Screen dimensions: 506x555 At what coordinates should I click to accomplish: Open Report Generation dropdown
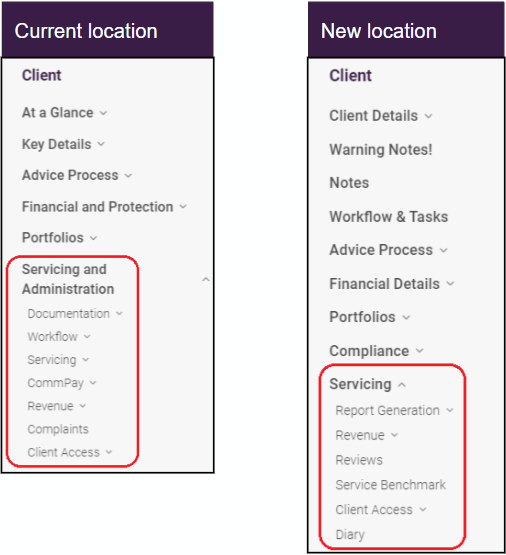[x=450, y=410]
